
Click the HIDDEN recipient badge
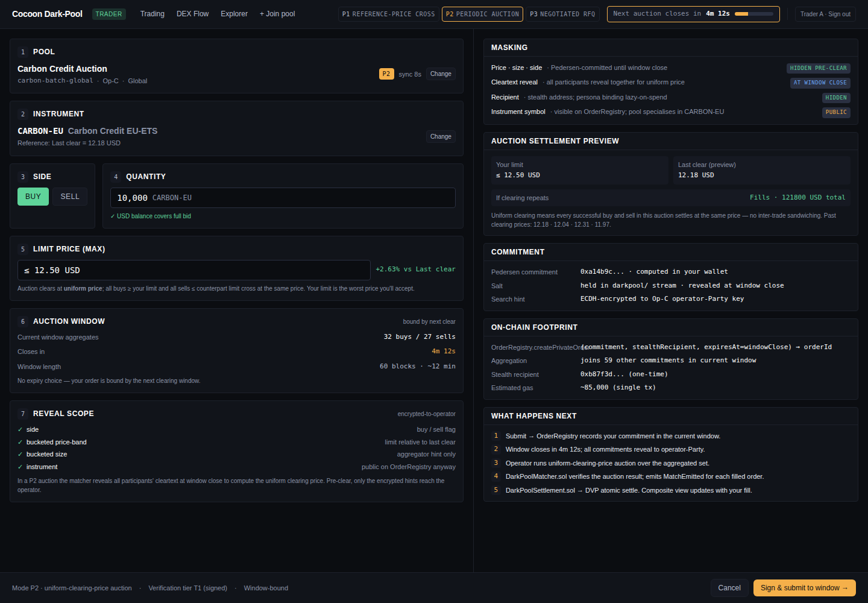[x=836, y=98]
